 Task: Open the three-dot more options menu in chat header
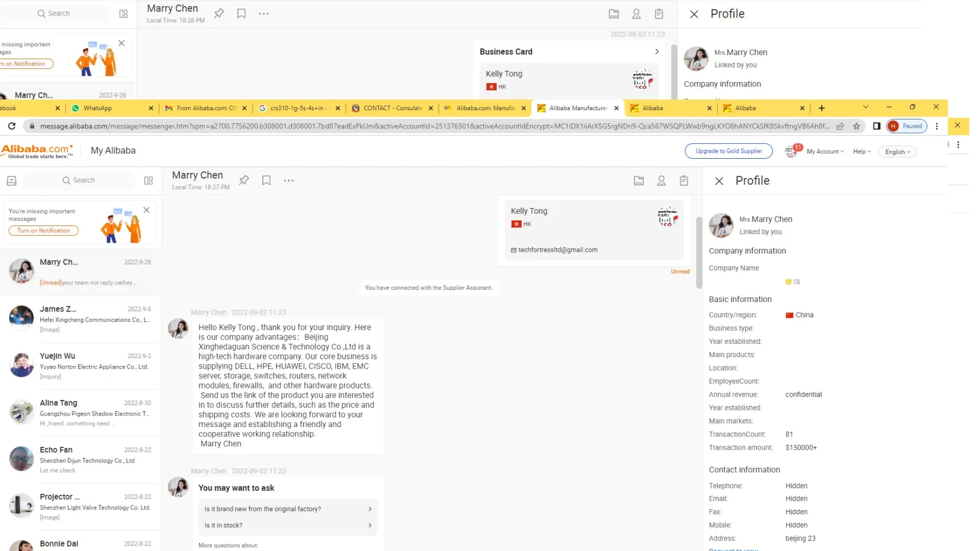point(289,181)
